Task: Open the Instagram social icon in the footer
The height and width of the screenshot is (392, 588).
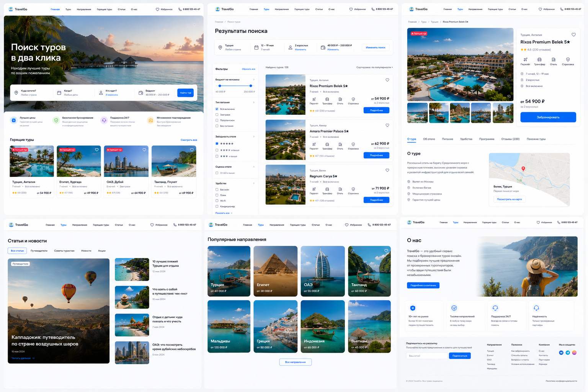Action: tap(574, 353)
